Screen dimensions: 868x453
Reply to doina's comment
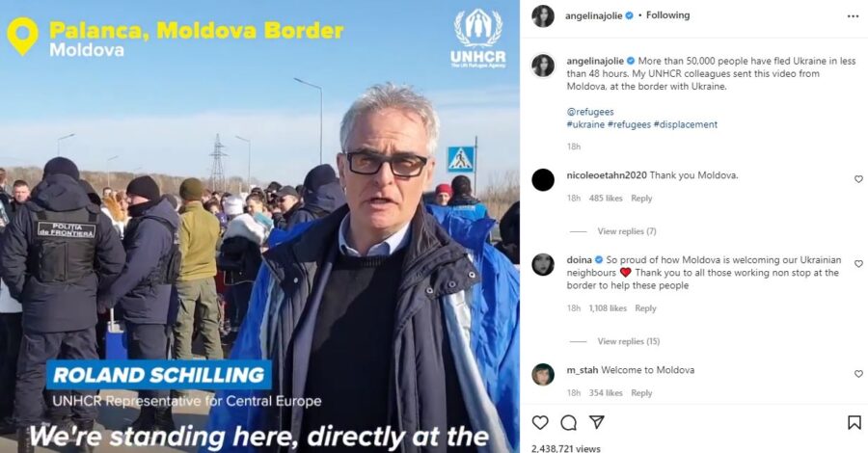(x=645, y=308)
